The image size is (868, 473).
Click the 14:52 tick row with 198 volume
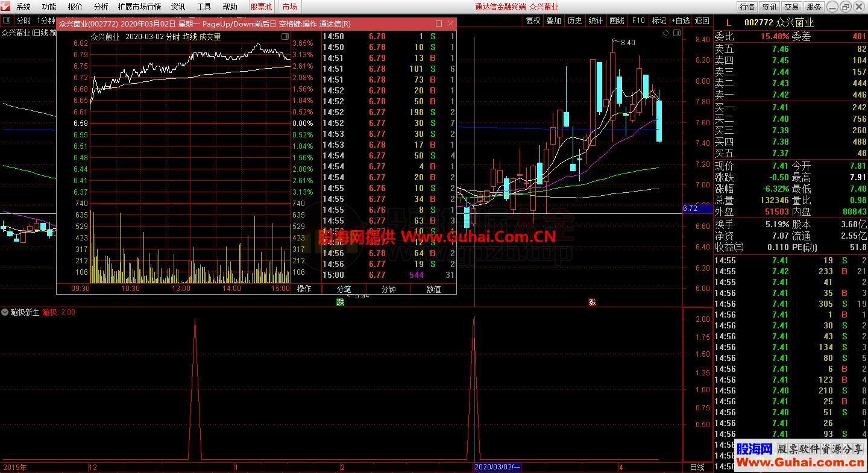pos(389,113)
